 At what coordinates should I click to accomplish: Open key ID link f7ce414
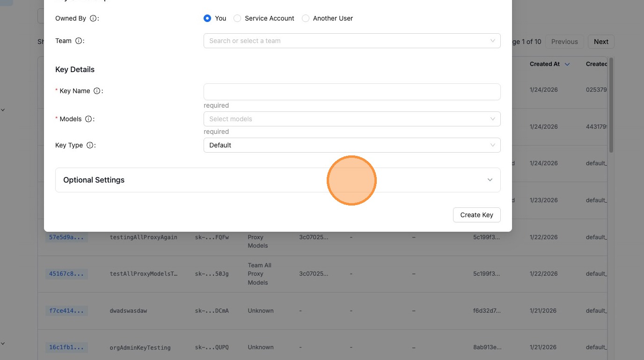[66, 311]
